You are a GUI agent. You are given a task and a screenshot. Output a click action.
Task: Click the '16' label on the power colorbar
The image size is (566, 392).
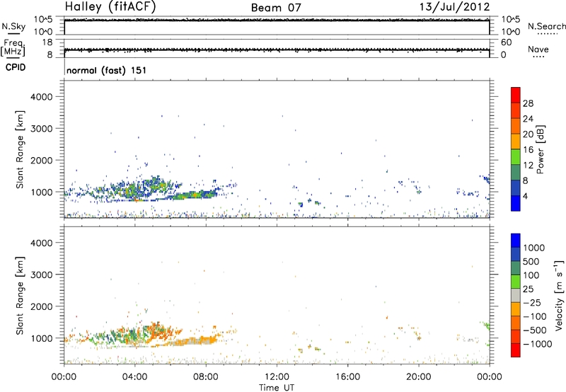coord(528,150)
